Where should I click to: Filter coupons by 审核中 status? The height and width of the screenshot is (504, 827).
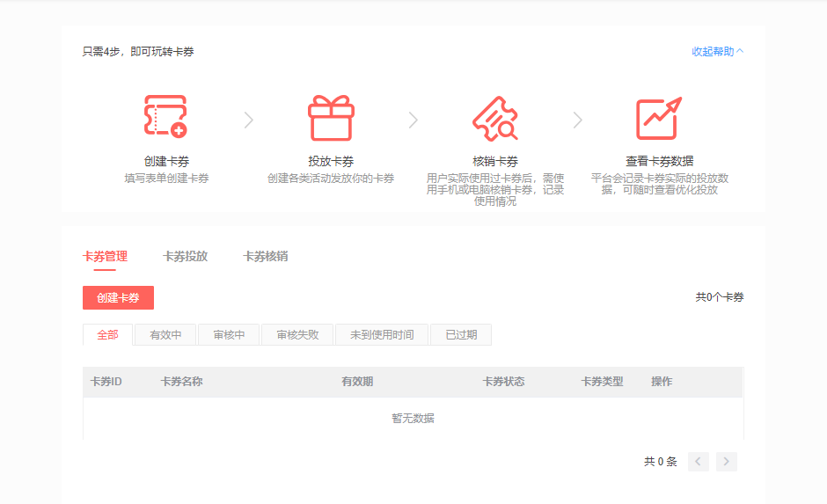[x=229, y=335]
